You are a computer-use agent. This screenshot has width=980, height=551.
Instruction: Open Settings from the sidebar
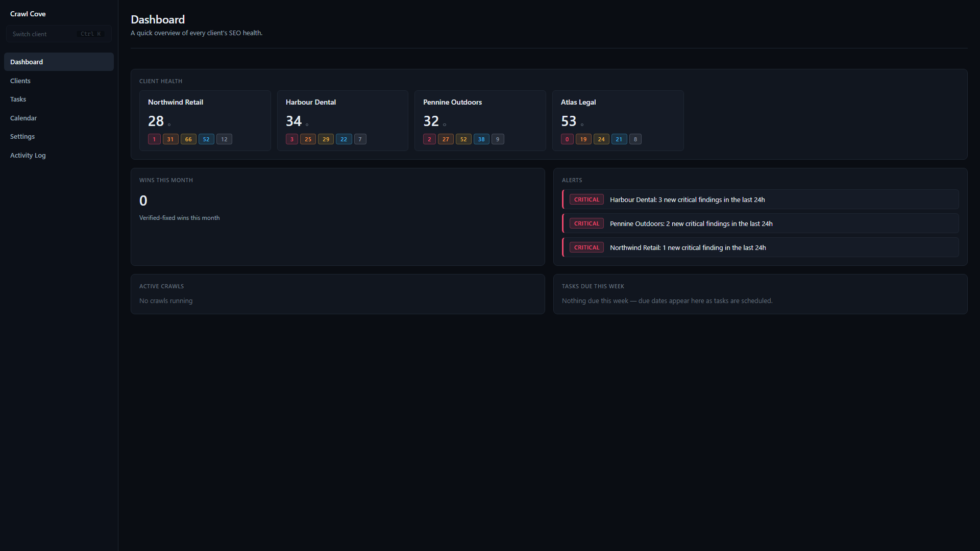pos(59,136)
